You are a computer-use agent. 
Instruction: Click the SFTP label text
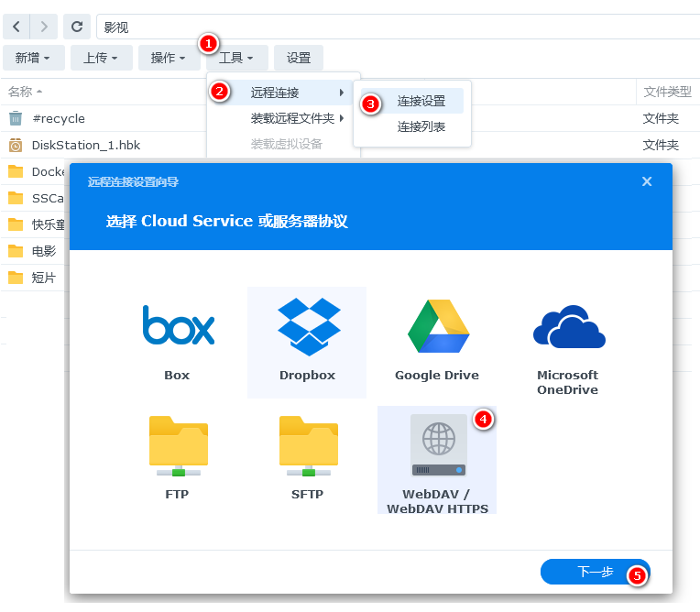(307, 494)
